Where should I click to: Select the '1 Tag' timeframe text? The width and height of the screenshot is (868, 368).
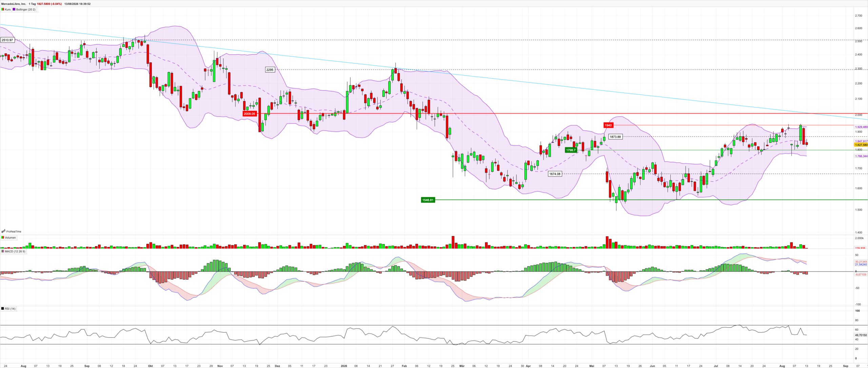pos(32,4)
